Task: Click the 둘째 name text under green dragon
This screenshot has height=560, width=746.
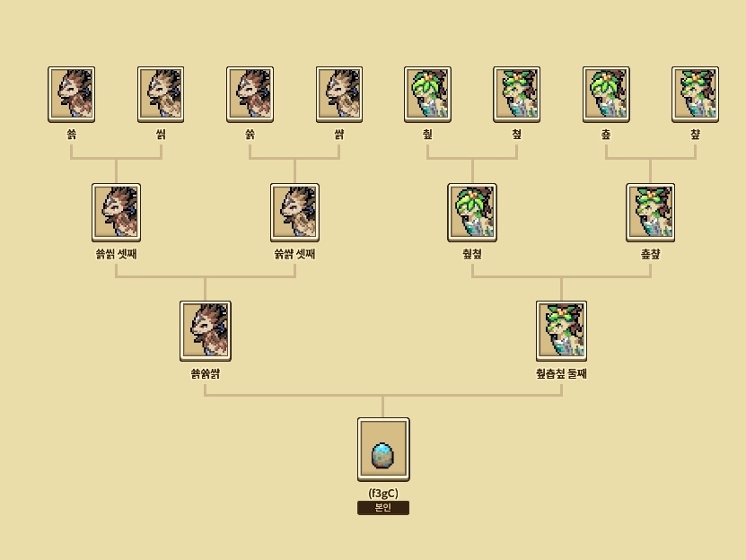Action: tap(577, 374)
